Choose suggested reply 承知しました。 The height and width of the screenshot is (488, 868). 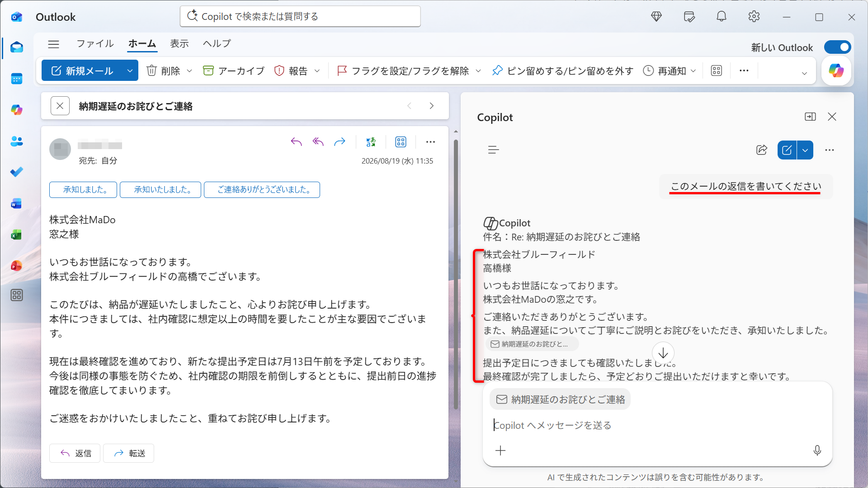[83, 190]
